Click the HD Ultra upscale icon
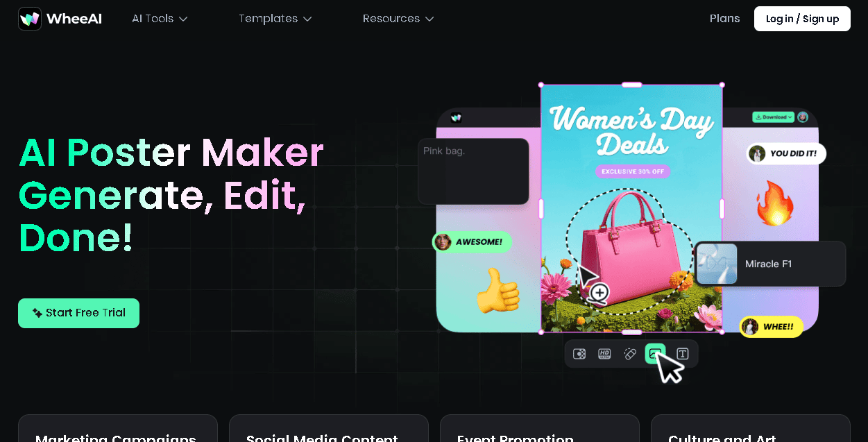Viewport: 868px width, 442px height. [604, 354]
